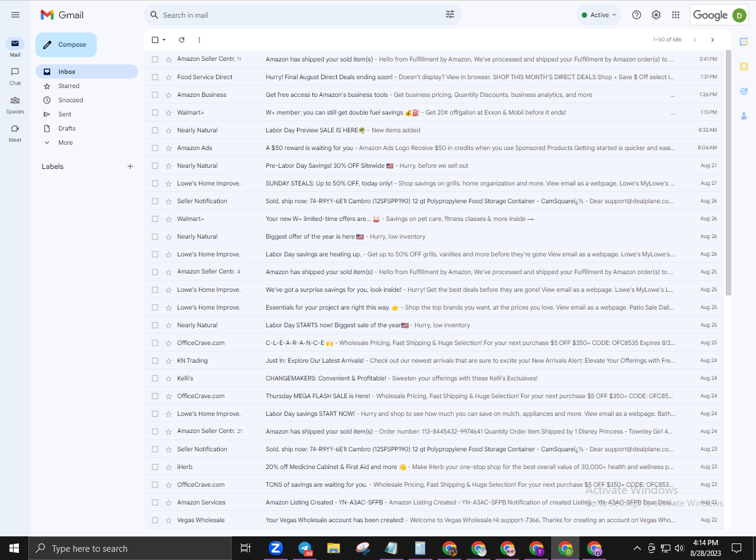756x560 pixels.
Task: Open Vegas Wholesale account created email
Action: (x=434, y=520)
